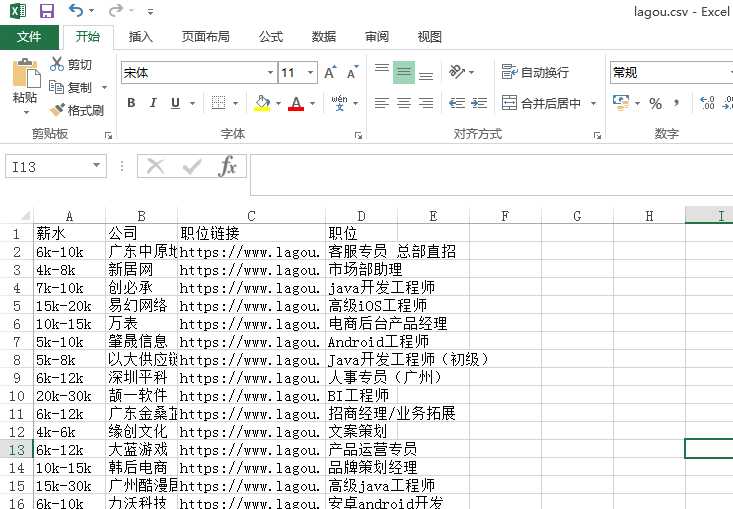Toggle align text right
The height and width of the screenshot is (509, 733).
[x=426, y=103]
